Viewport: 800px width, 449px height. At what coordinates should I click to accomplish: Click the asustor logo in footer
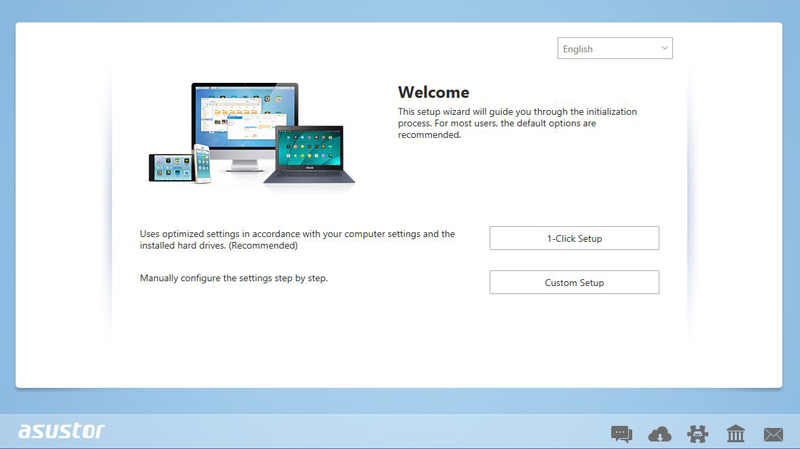tap(61, 431)
